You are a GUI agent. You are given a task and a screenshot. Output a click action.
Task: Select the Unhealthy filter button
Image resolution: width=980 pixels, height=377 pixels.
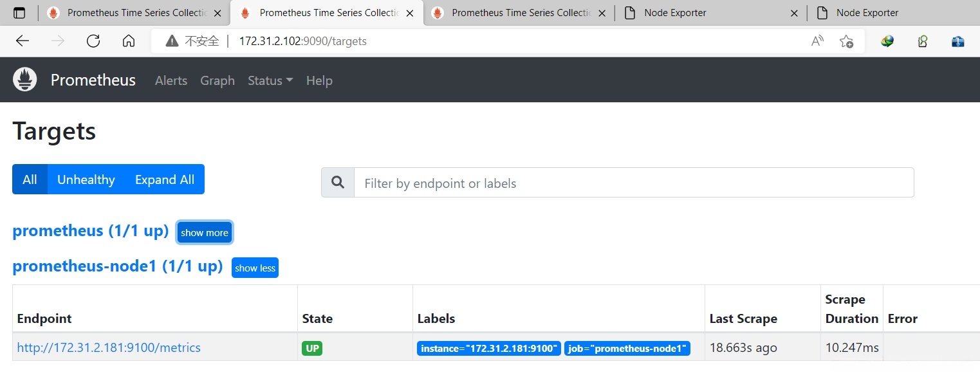pos(86,179)
